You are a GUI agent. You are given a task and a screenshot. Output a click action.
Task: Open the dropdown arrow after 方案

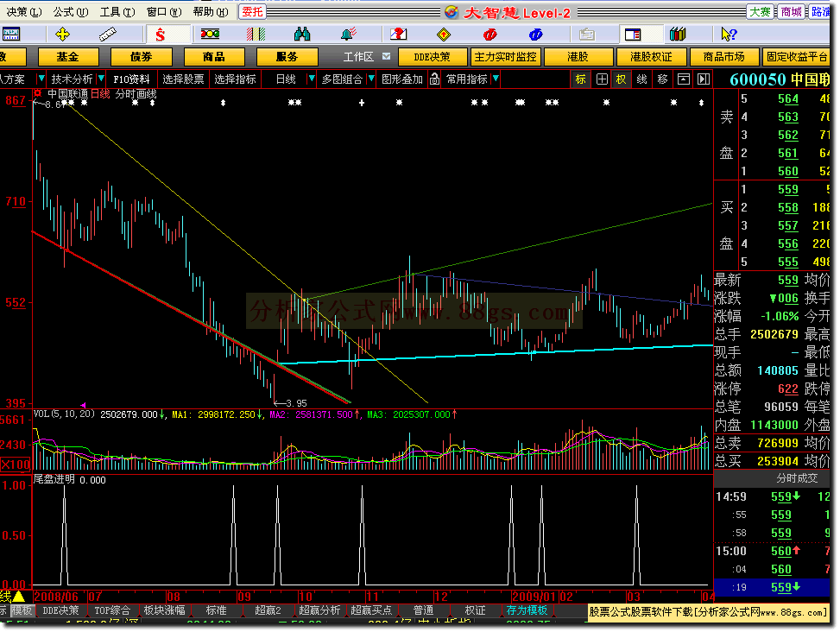[x=41, y=79]
